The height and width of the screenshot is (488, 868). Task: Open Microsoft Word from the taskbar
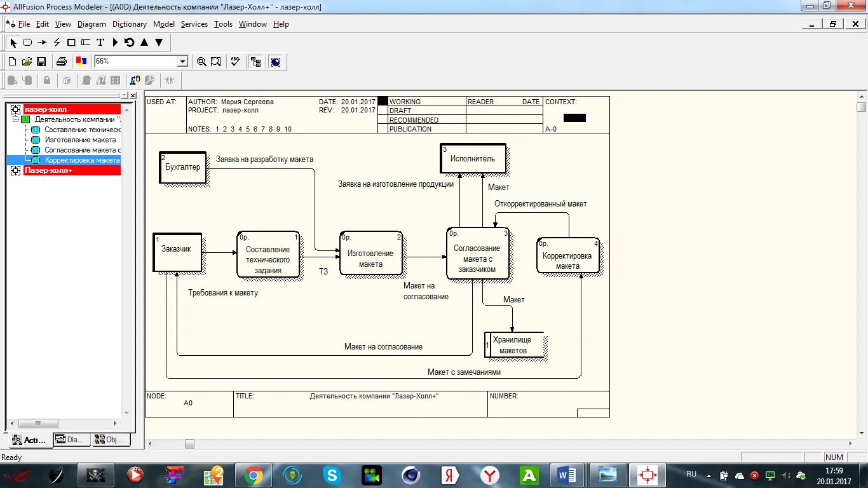click(x=566, y=475)
